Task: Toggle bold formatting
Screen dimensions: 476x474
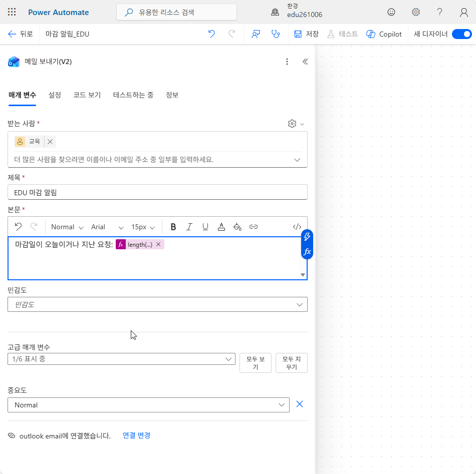Action: pos(173,227)
